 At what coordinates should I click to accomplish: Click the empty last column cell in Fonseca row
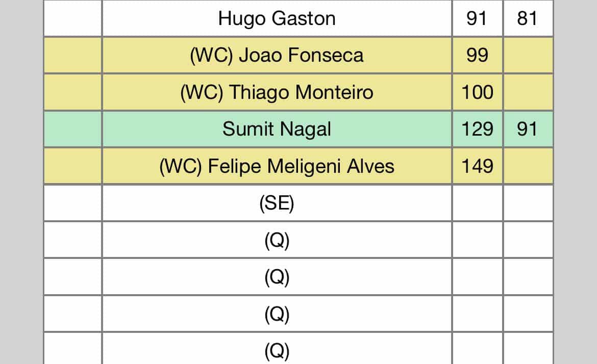coord(528,55)
